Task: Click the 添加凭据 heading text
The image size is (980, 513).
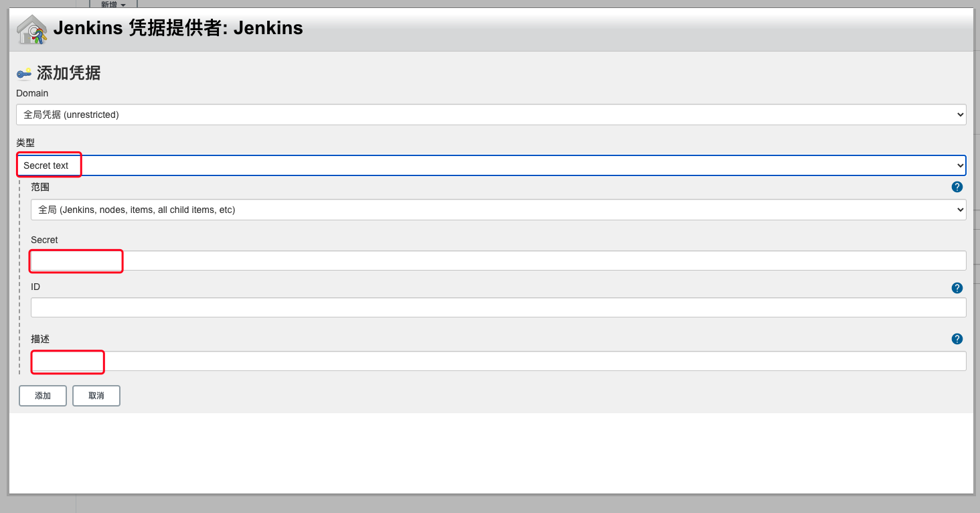Action: 68,73
